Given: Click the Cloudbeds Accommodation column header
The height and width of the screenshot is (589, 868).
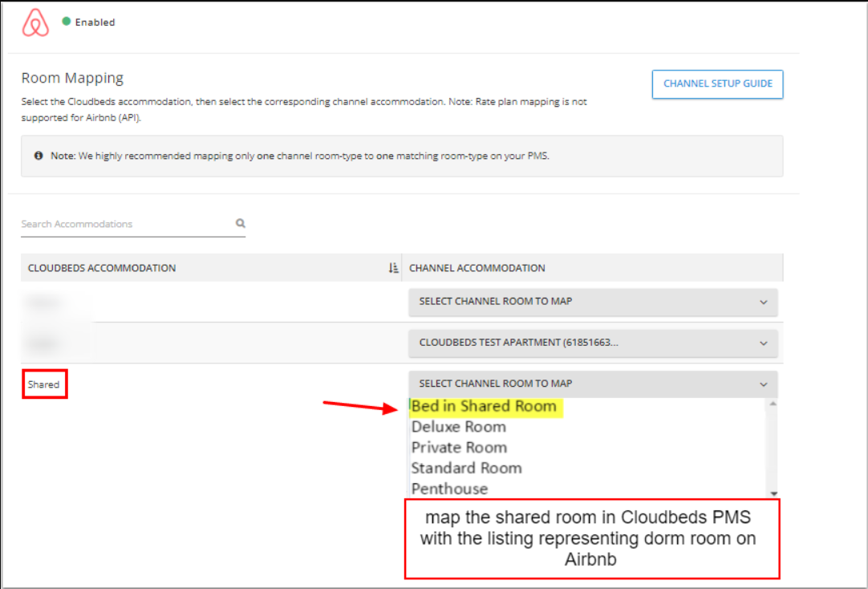Looking at the screenshot, I should coord(102,268).
